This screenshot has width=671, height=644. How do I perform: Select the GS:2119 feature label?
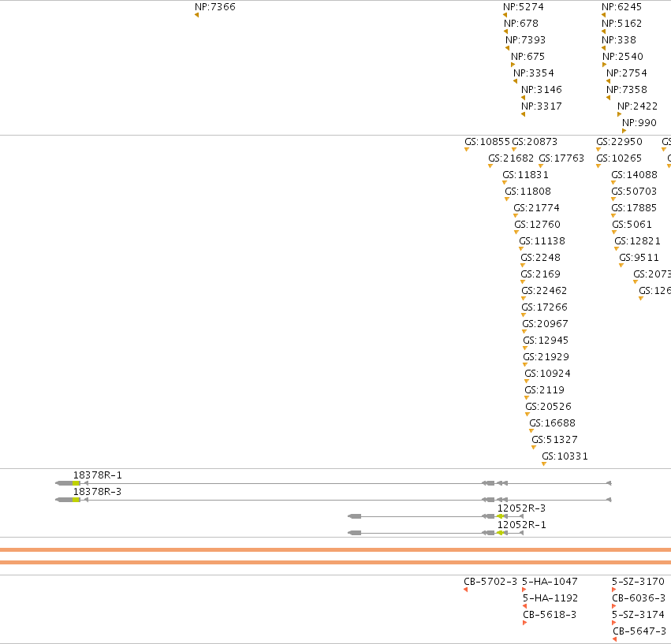pos(544,390)
